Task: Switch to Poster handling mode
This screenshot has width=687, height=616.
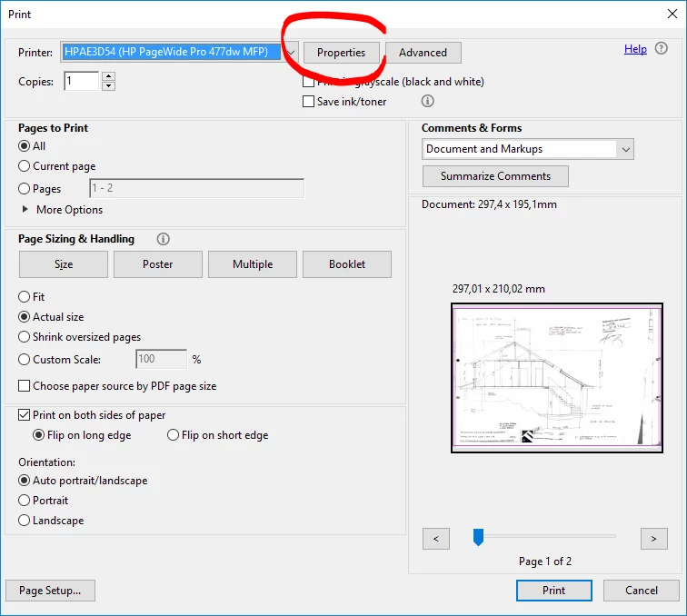Action: (x=158, y=264)
